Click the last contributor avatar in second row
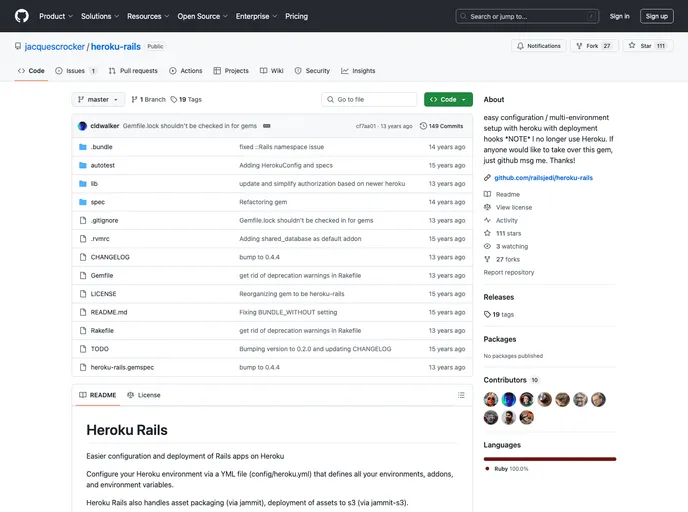This screenshot has height=512, width=688. click(527, 417)
